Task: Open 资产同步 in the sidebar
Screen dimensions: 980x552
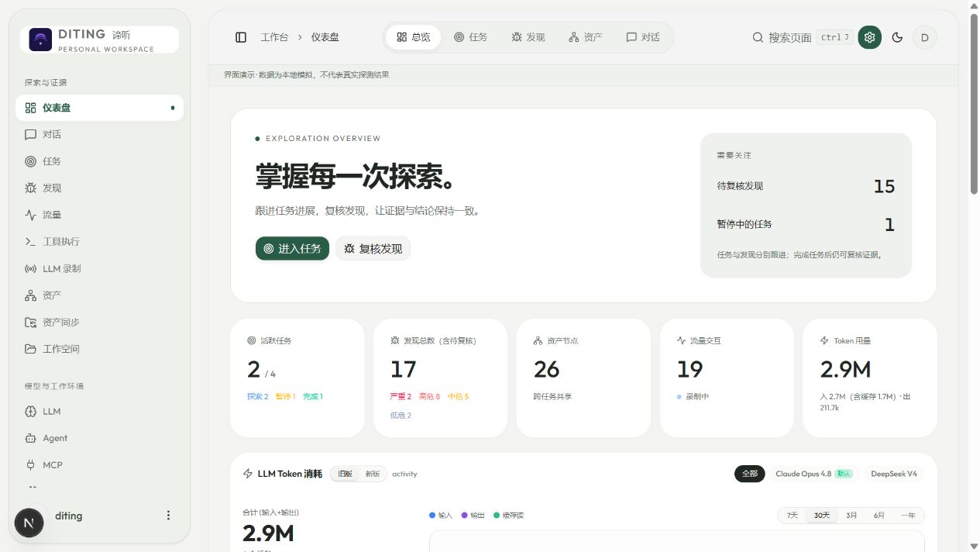Action: point(99,322)
